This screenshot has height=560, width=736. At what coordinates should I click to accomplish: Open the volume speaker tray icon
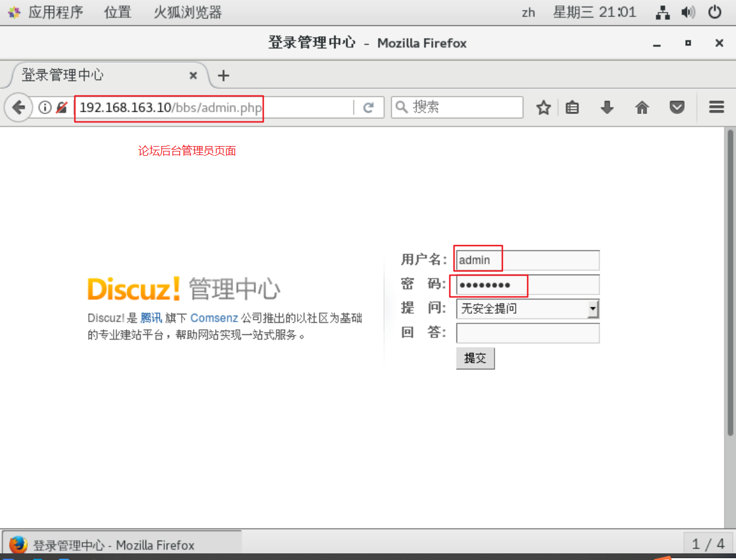(x=688, y=12)
